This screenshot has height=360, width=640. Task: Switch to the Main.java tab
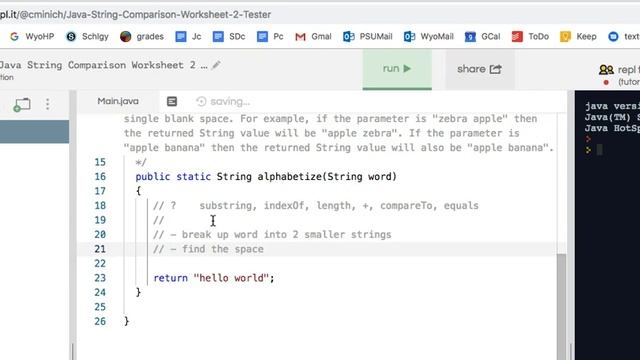(118, 101)
